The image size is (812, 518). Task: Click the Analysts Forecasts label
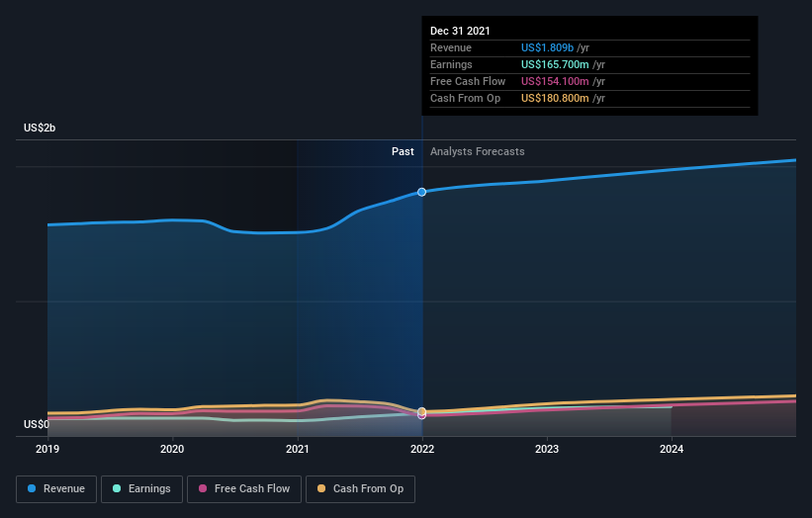(x=478, y=151)
